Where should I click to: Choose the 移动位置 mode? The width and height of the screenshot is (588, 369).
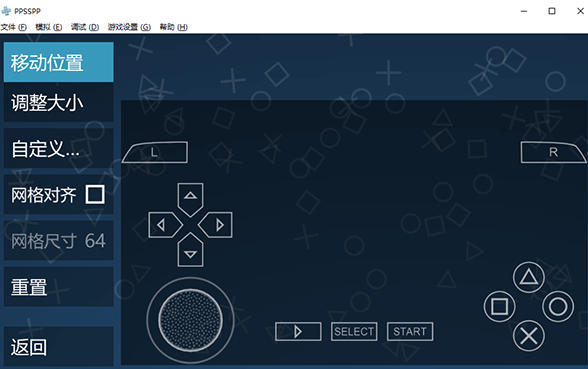(58, 62)
